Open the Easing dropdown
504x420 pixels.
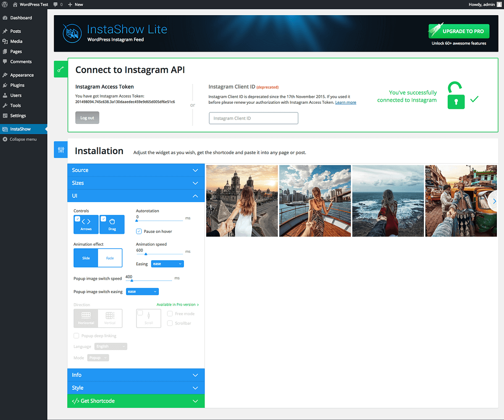click(x=167, y=264)
